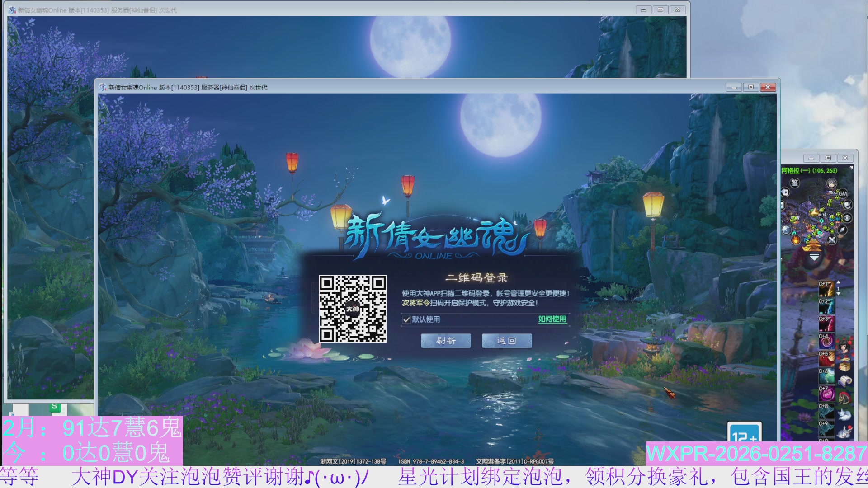Click the C+1 skill slot icon

[x=827, y=289]
